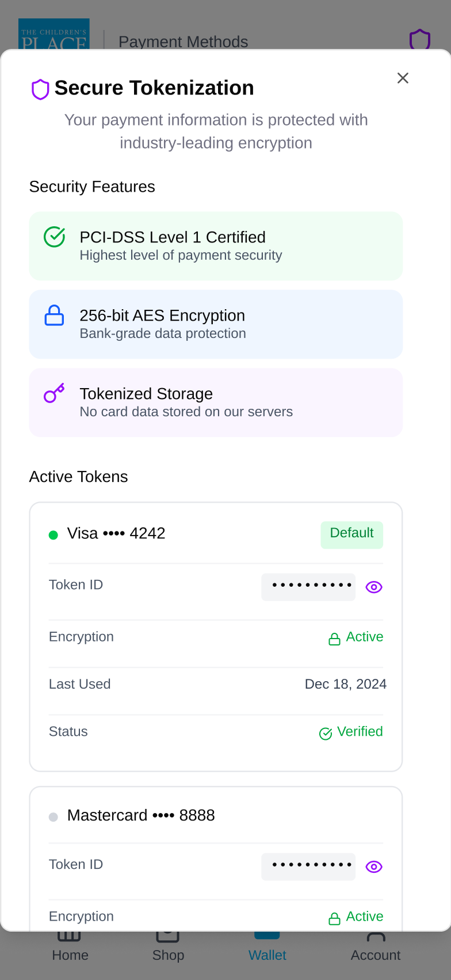Click the Mastercard Encryption Active lock icon
Viewport: 451px width, 980px height.
[x=334, y=918]
